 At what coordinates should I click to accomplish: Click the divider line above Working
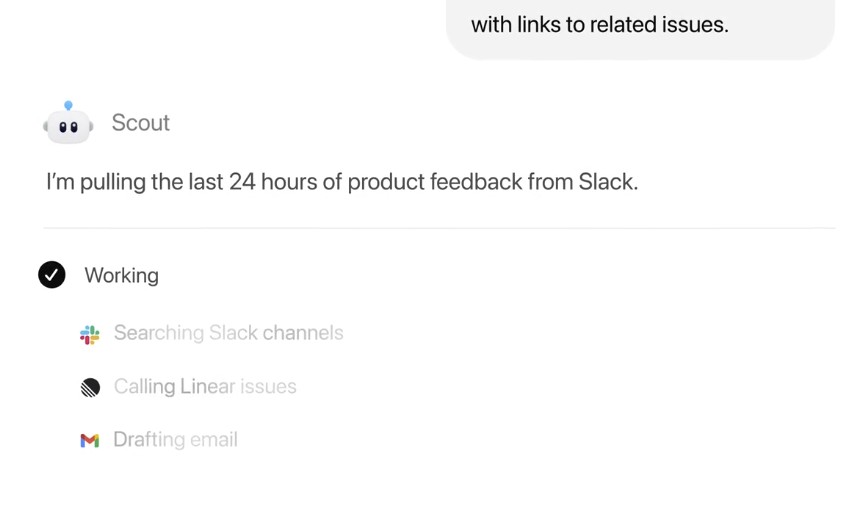coord(439,228)
